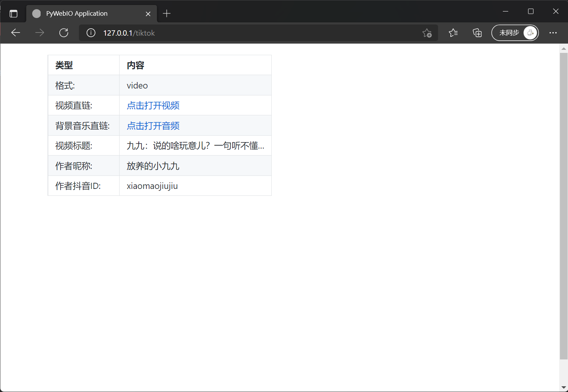Maximize the browser window
The width and height of the screenshot is (568, 392).
tap(530, 11)
